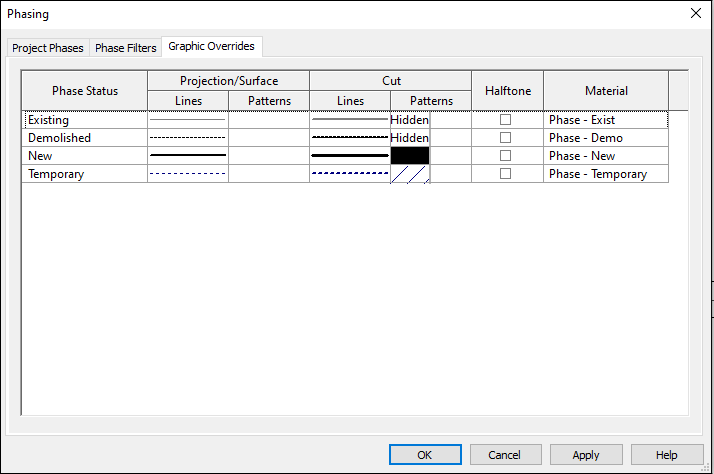
Task: Toggle the Halftone checkbox for Demolished
Action: pyautogui.click(x=505, y=138)
